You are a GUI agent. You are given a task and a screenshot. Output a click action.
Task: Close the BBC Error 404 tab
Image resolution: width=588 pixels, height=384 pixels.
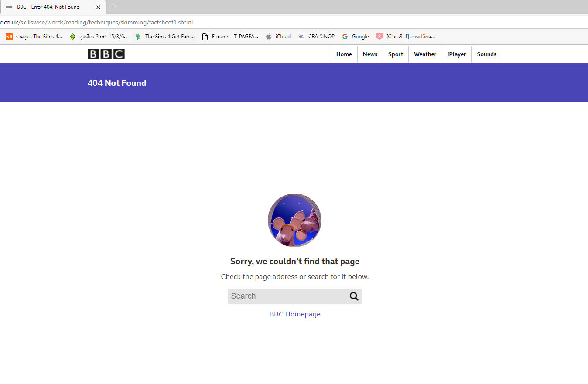coord(98,7)
